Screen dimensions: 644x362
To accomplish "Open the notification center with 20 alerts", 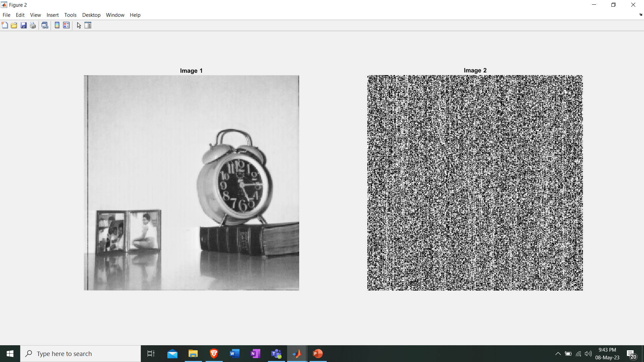I will click(x=631, y=354).
